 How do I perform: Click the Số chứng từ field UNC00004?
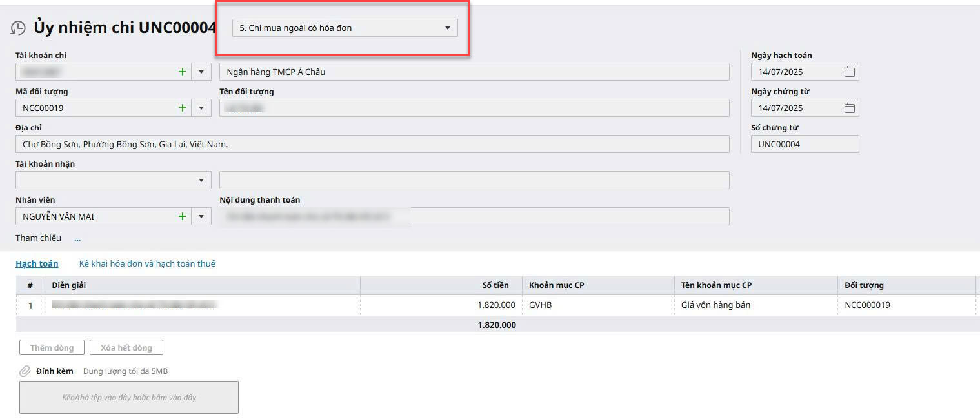point(805,144)
